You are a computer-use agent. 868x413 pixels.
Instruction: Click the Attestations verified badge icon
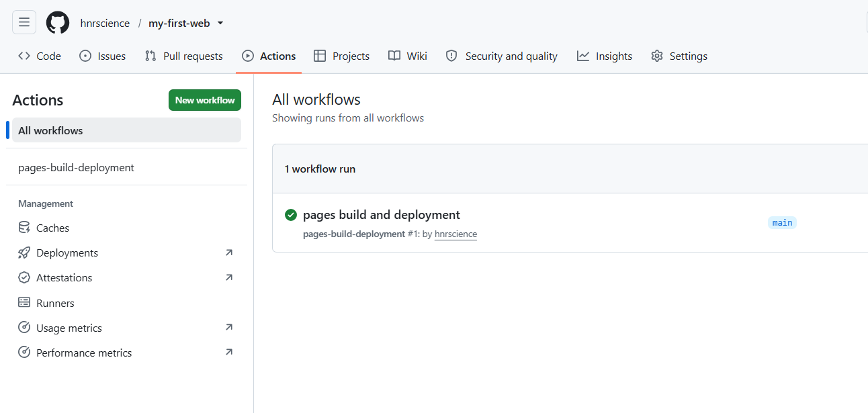pos(24,277)
